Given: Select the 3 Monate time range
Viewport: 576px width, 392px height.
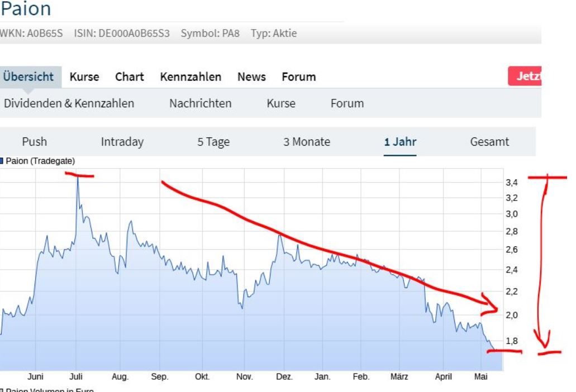Looking at the screenshot, I should (306, 142).
